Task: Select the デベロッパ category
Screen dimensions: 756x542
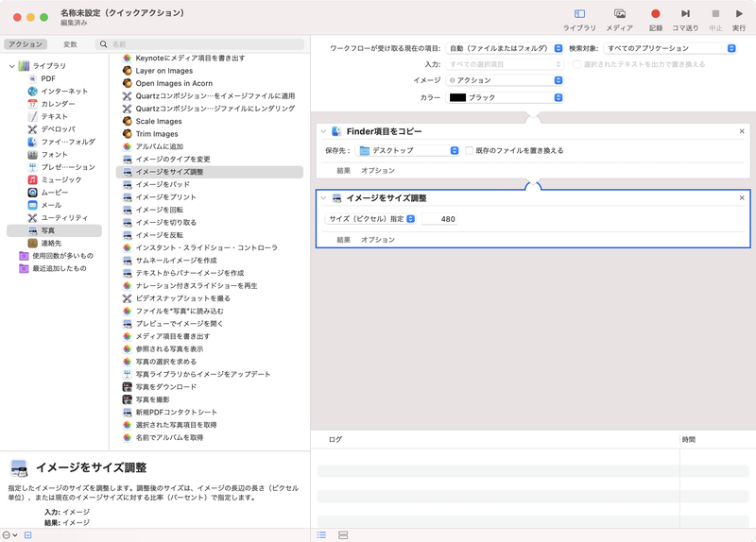Action: (x=52, y=129)
